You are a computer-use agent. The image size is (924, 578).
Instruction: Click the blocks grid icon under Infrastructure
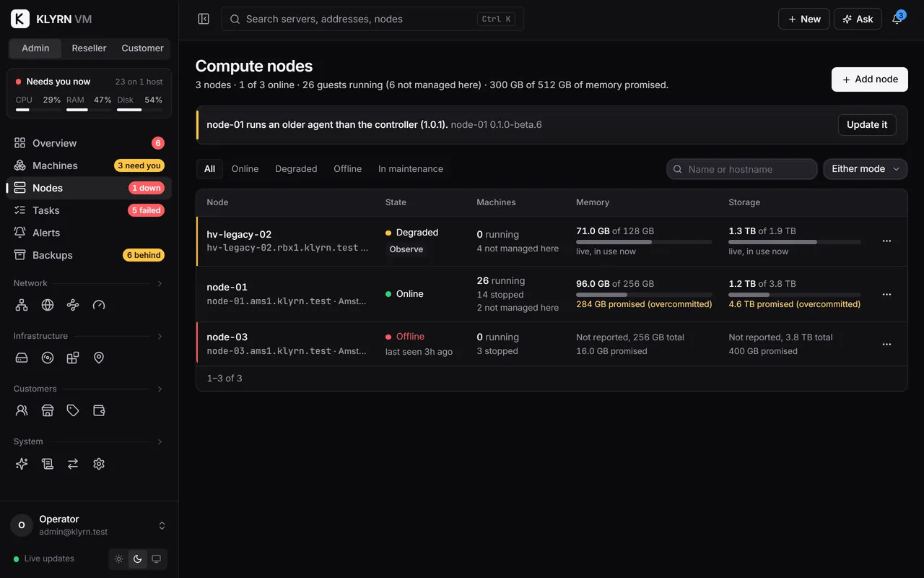[73, 358]
